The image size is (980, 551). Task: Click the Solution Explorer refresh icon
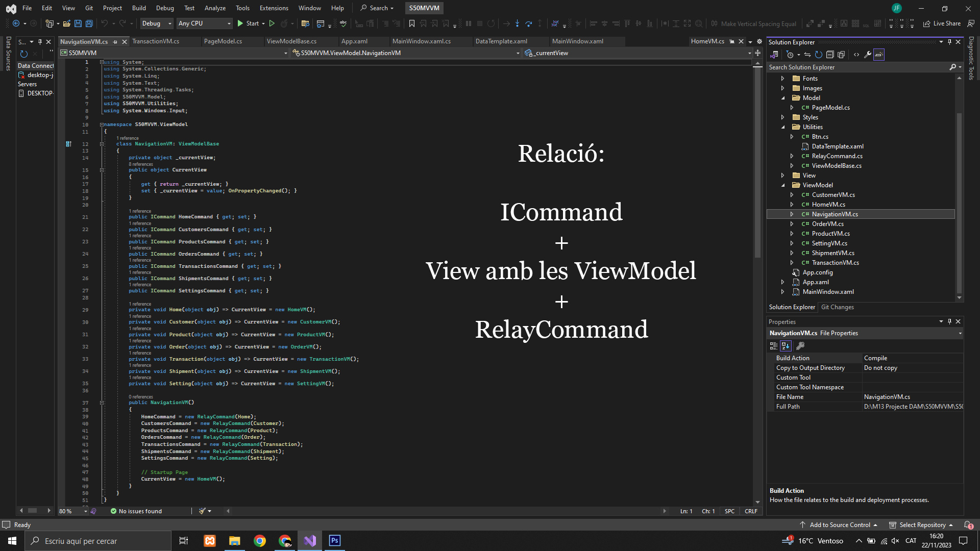point(819,55)
